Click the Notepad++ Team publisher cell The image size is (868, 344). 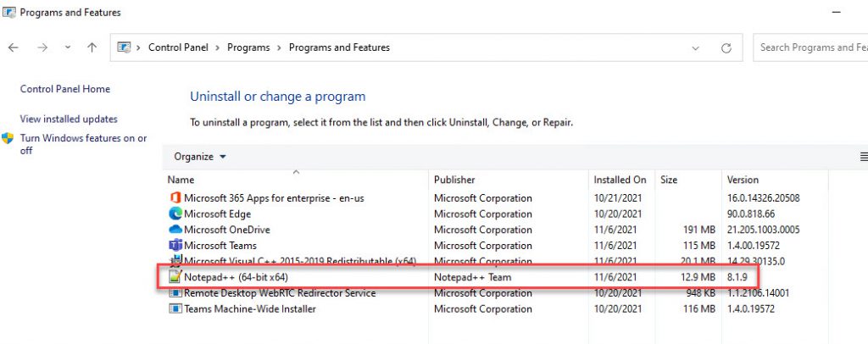point(472,277)
